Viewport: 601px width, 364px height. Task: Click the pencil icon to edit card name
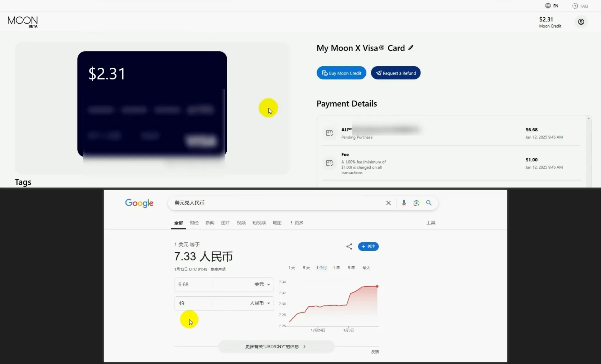pyautogui.click(x=411, y=48)
